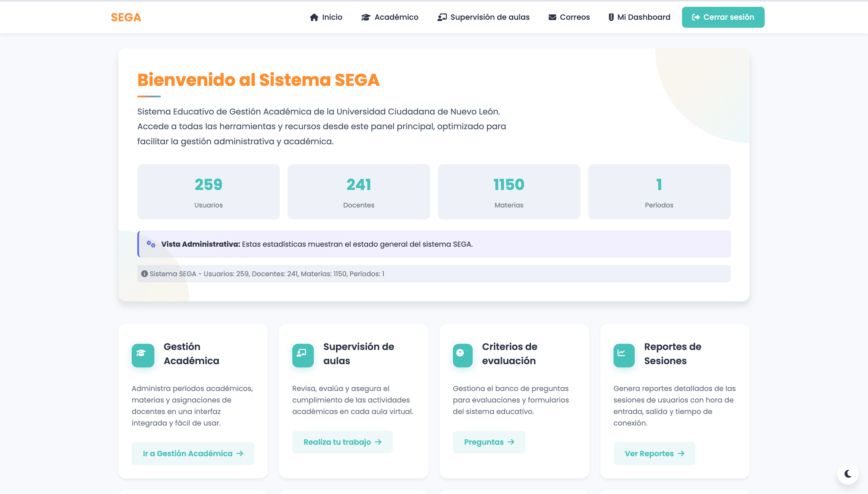
Task: Click the Supervisión de aulas card icon
Action: [x=303, y=356]
